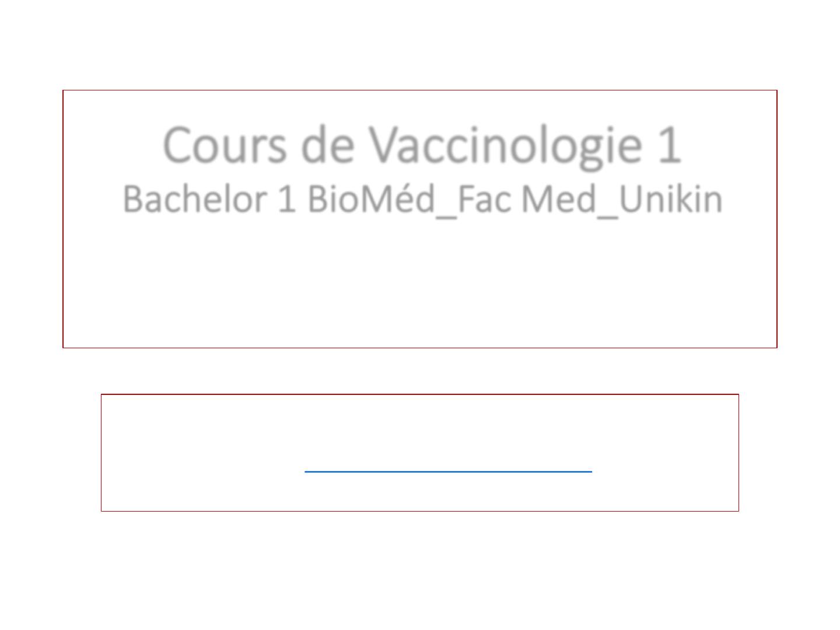Click the 'Cours de Vaccinologie 1' title text
The width and height of the screenshot is (840, 630).
(x=422, y=146)
